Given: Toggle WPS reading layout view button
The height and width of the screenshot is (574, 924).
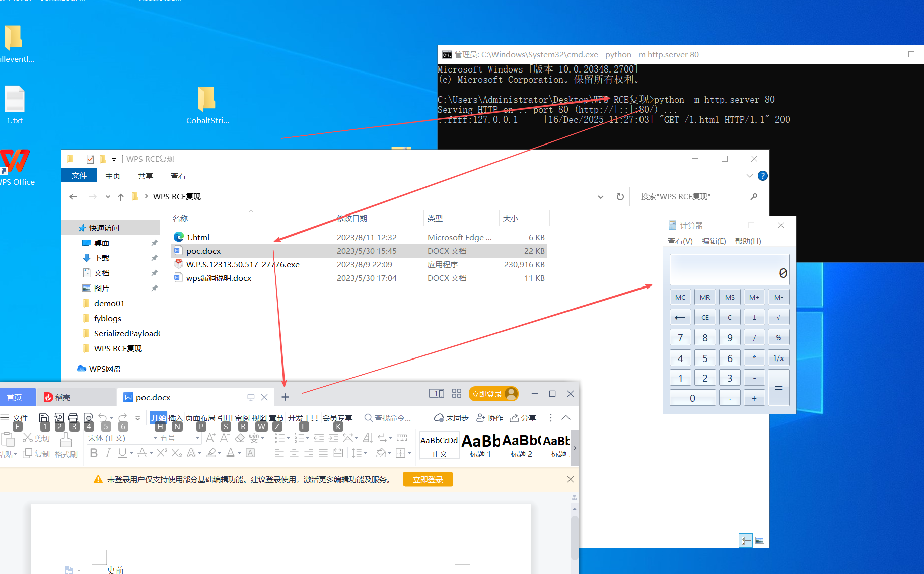Looking at the screenshot, I should (437, 394).
